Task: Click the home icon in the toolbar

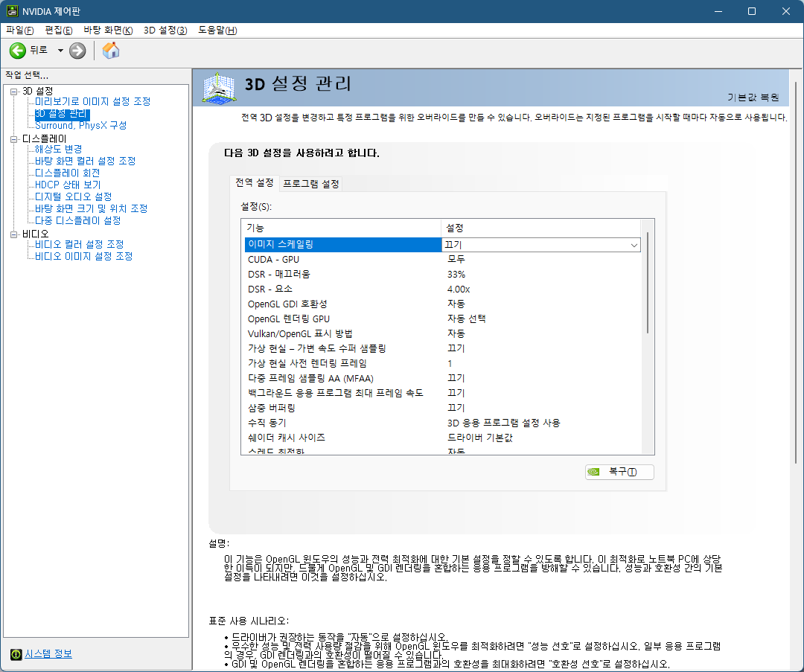Action: [111, 51]
